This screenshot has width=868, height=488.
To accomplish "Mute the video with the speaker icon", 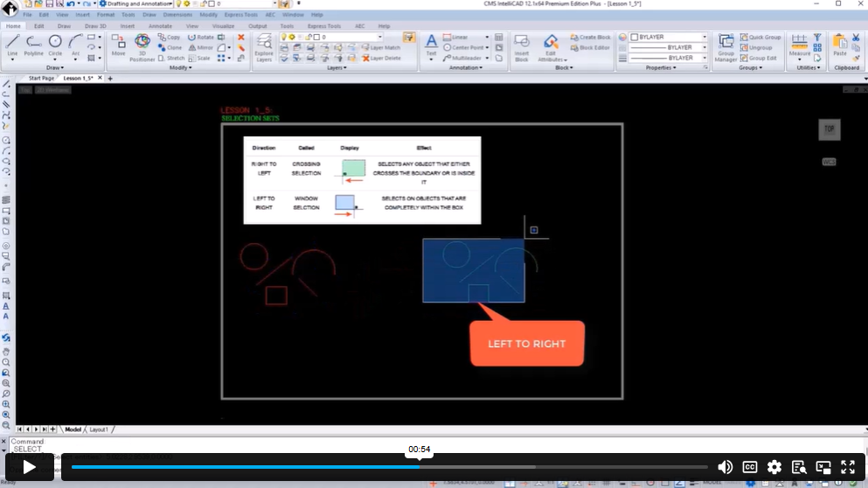I will (725, 467).
